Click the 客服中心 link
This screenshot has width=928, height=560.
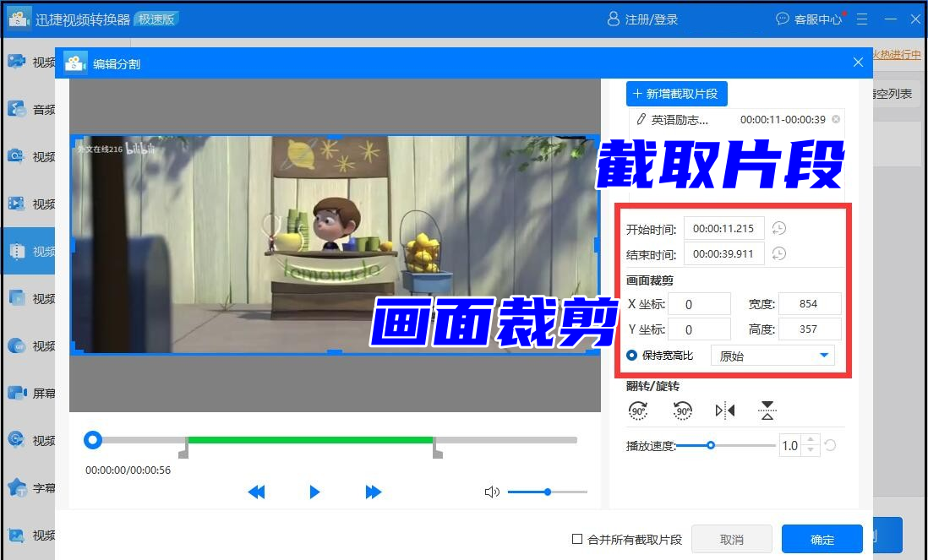pyautogui.click(x=818, y=19)
